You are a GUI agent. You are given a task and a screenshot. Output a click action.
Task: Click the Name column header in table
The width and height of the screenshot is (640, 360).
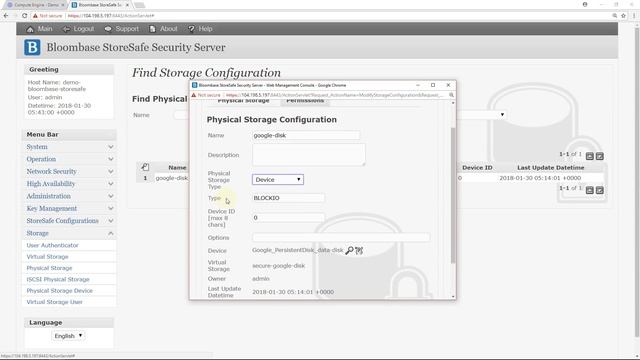pos(177,167)
